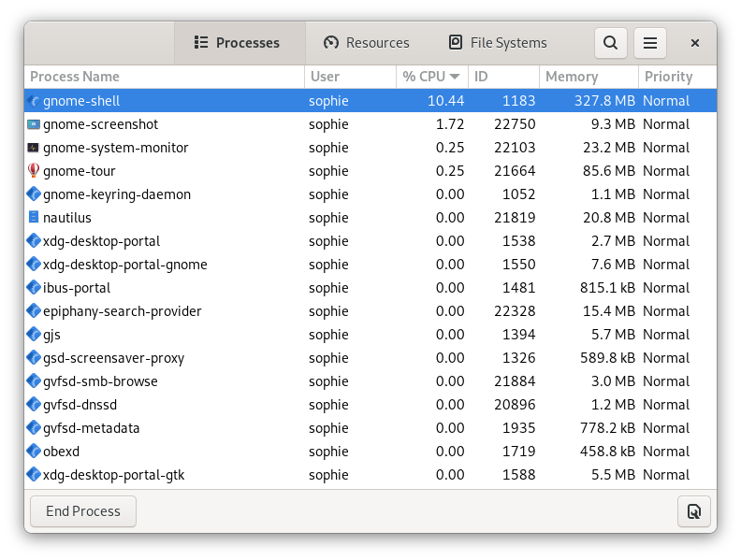
Task: Switch to the Resources tab
Action: pyautogui.click(x=367, y=42)
